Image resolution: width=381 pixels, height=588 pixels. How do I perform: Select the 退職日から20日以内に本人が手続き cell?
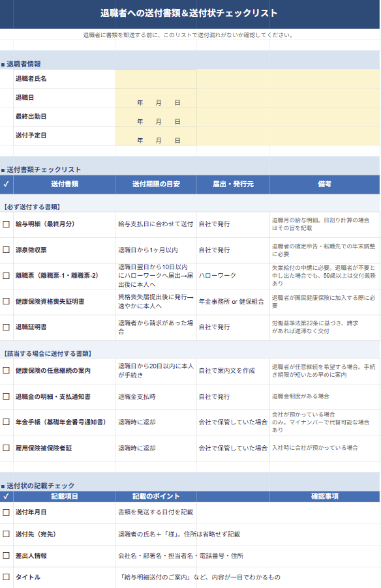click(x=155, y=370)
